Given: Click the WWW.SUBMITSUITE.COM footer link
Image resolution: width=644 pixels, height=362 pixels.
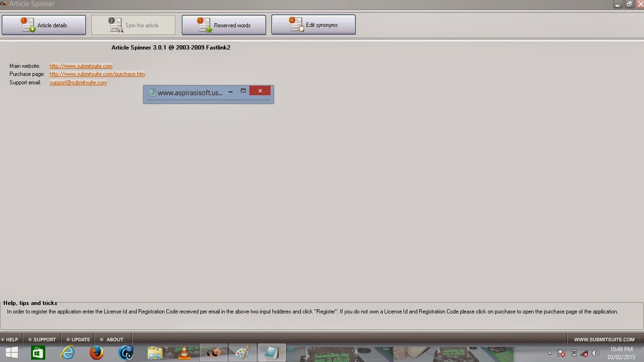Looking at the screenshot, I should click(x=604, y=339).
